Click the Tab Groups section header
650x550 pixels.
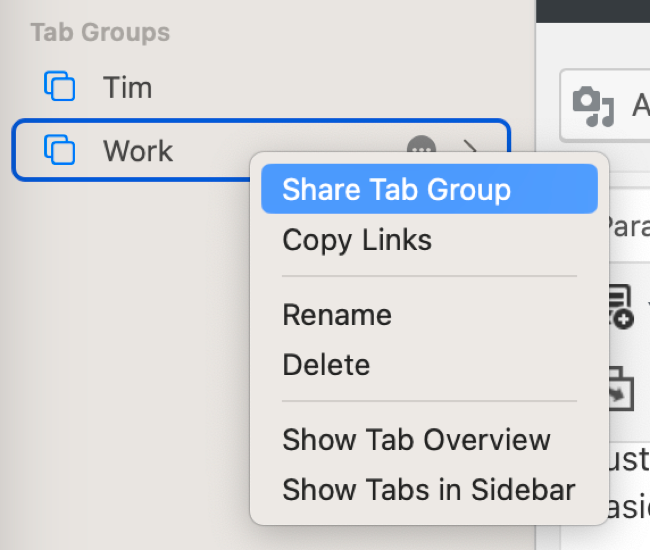100,32
